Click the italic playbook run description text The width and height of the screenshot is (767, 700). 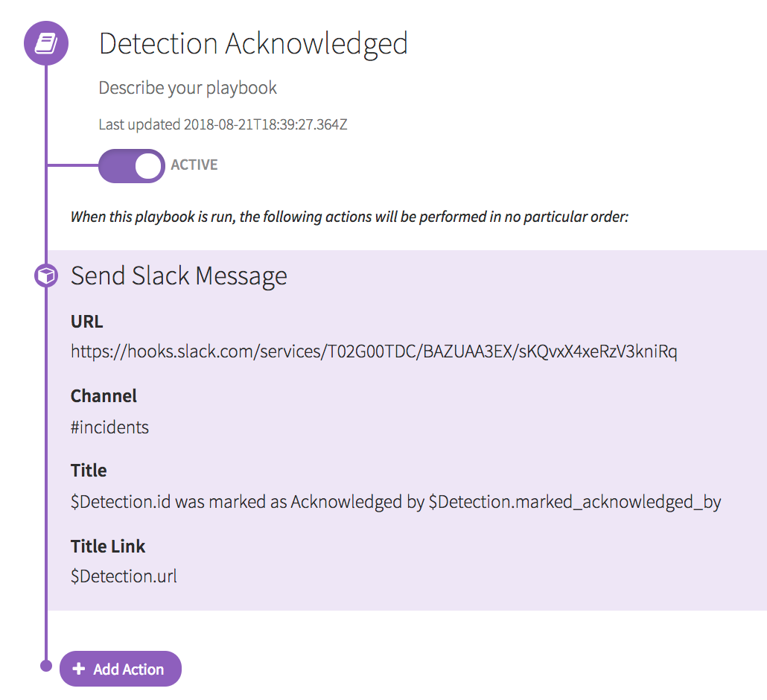350,217
